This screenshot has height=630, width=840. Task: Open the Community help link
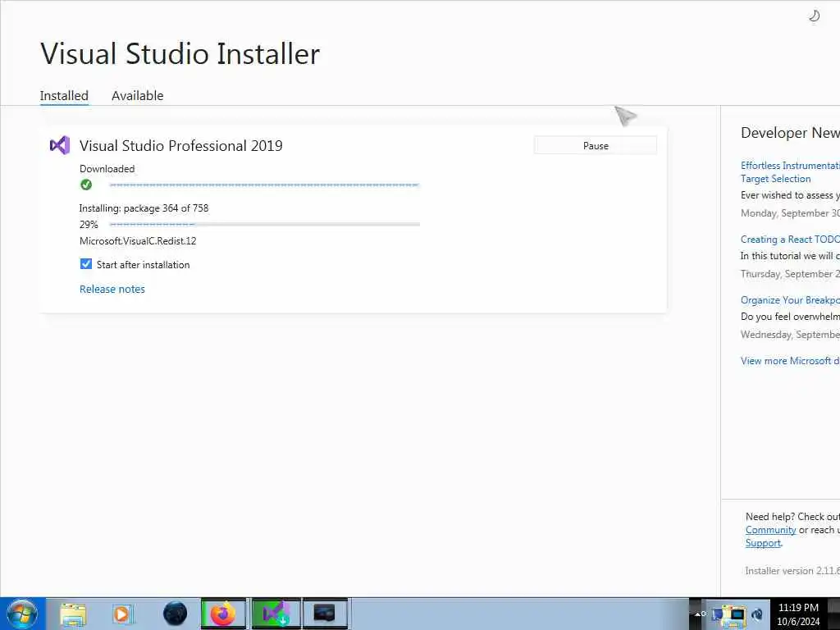point(770,530)
